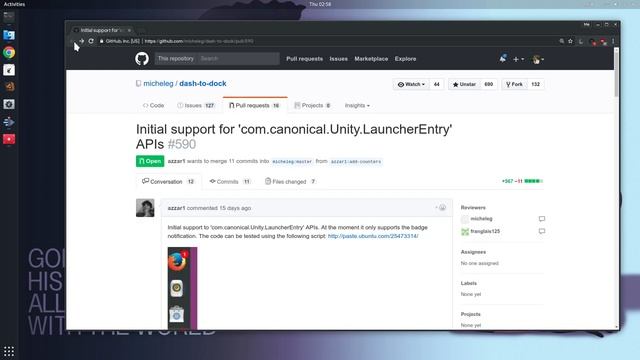Open the Commits tab
640x360 pixels.
pyautogui.click(x=230, y=182)
